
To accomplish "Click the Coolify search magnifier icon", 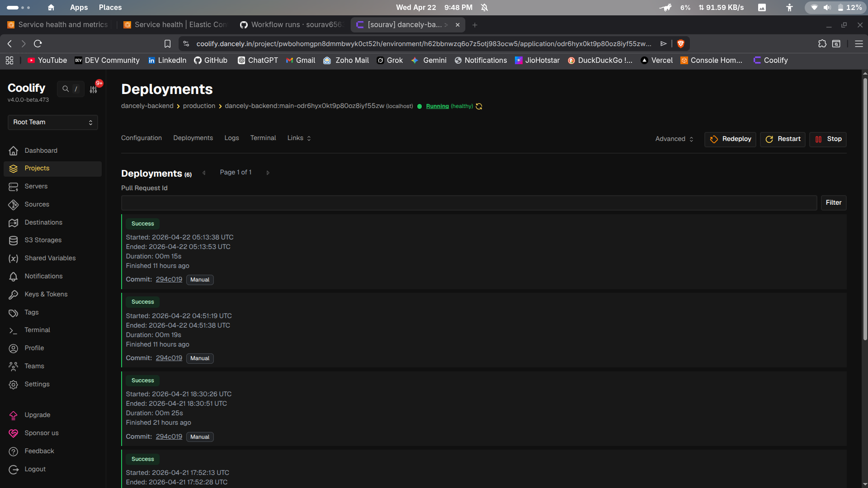I will click(66, 89).
